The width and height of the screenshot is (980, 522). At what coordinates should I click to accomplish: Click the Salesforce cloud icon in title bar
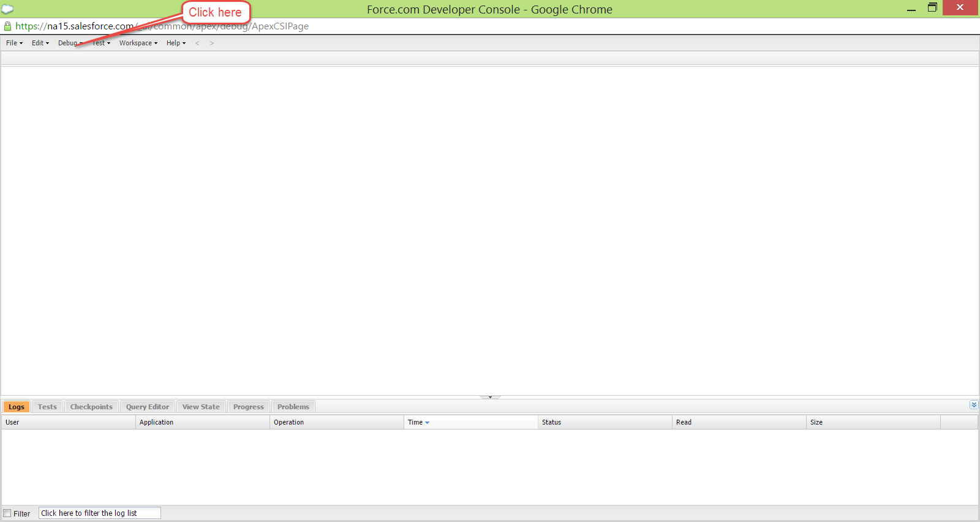click(7, 9)
